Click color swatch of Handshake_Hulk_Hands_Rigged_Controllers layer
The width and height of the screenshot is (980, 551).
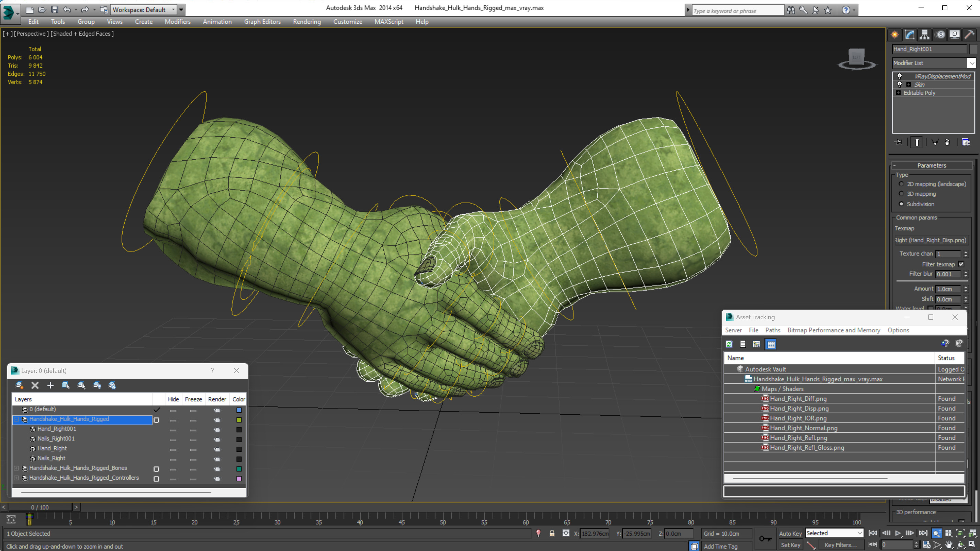(239, 479)
